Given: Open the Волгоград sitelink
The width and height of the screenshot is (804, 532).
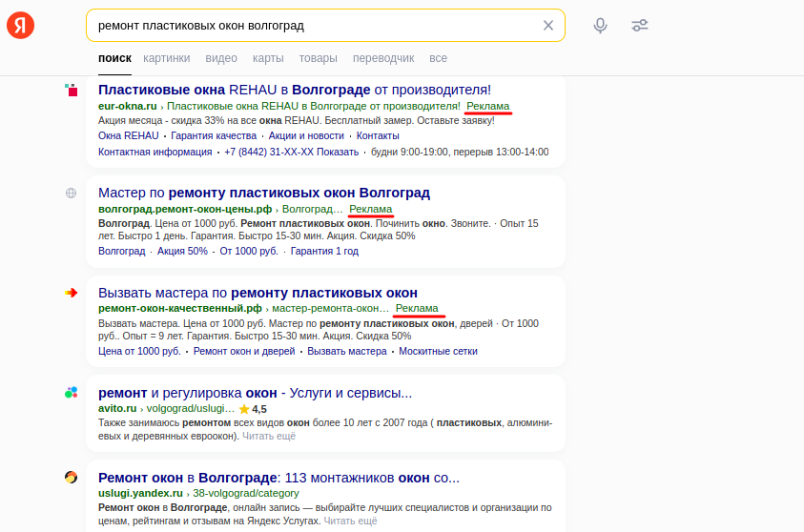Looking at the screenshot, I should pos(122,251).
